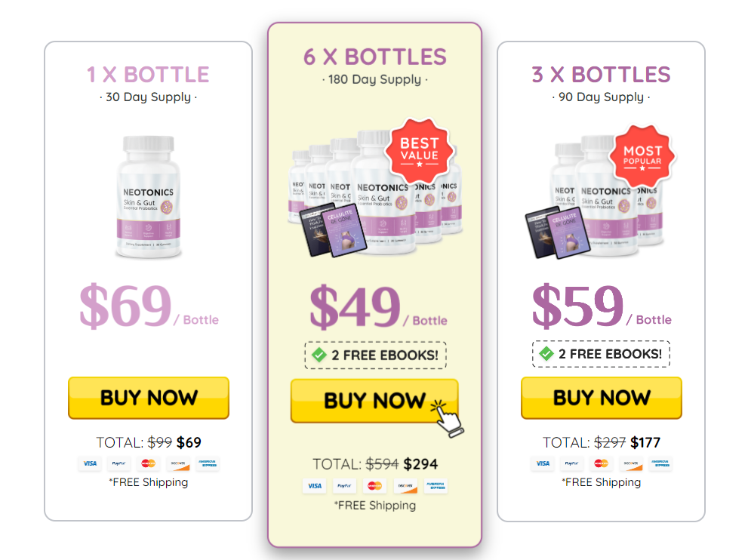Click the Best Value red badge
The height and width of the screenshot is (560, 748).
tap(419, 151)
